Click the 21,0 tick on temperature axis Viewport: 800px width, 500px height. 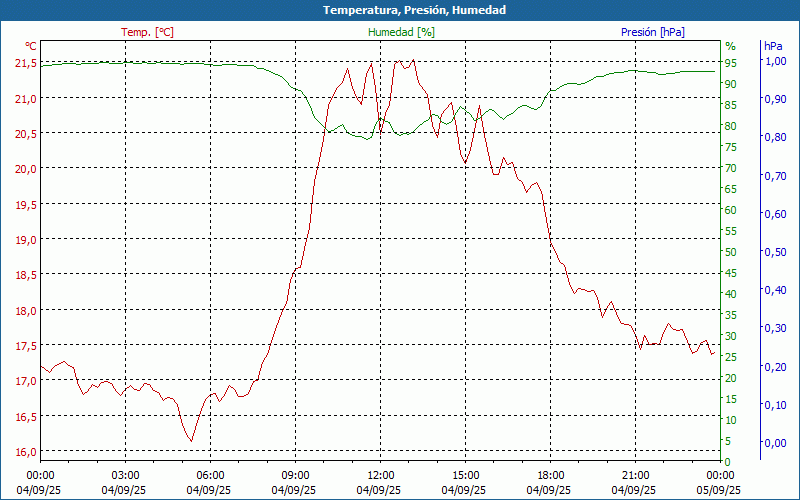coord(27,98)
